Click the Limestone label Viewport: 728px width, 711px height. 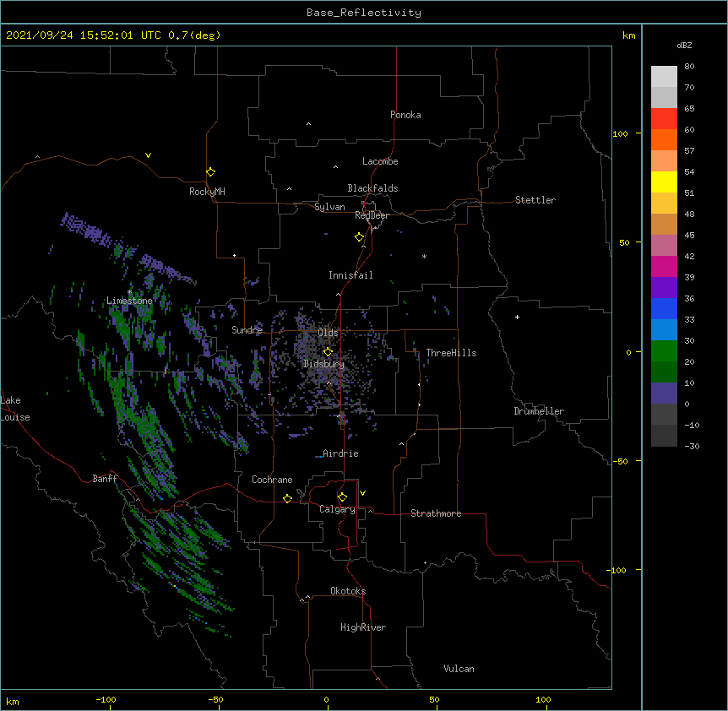[129, 301]
